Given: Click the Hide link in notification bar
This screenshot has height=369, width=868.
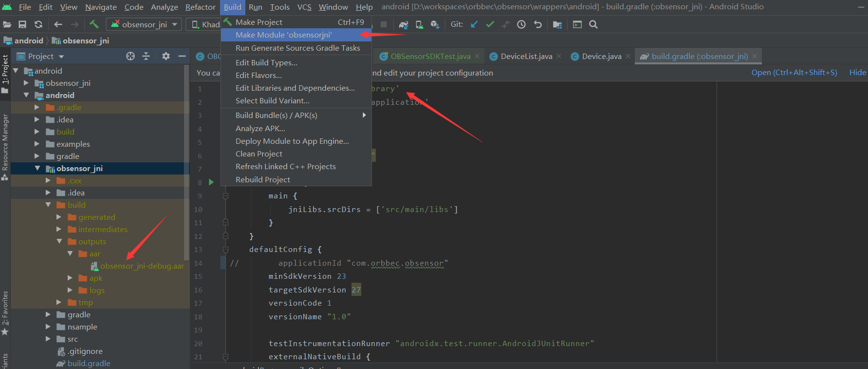Looking at the screenshot, I should click(857, 73).
